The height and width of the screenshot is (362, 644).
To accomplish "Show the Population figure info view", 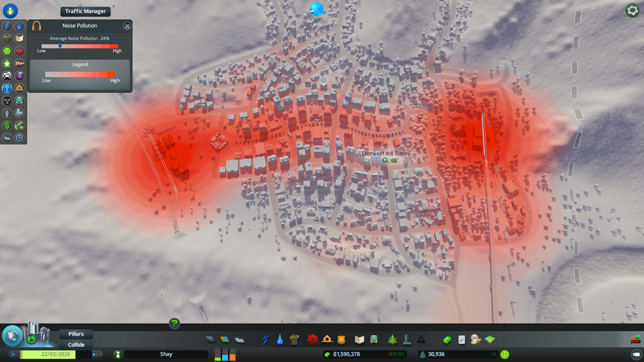I will coord(7,113).
